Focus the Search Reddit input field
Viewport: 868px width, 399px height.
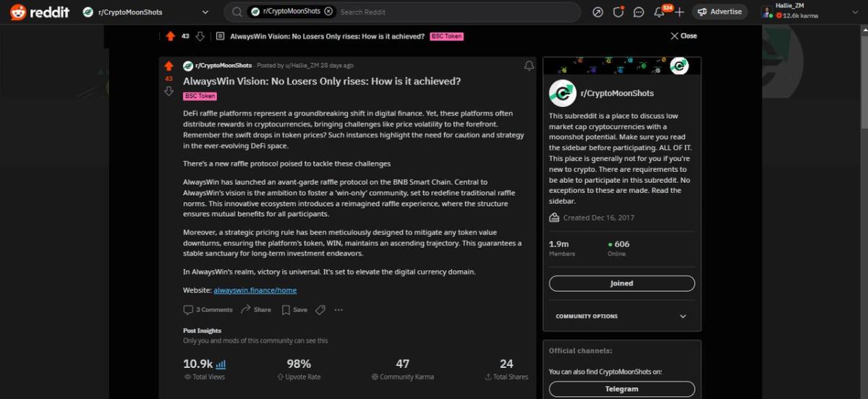456,12
